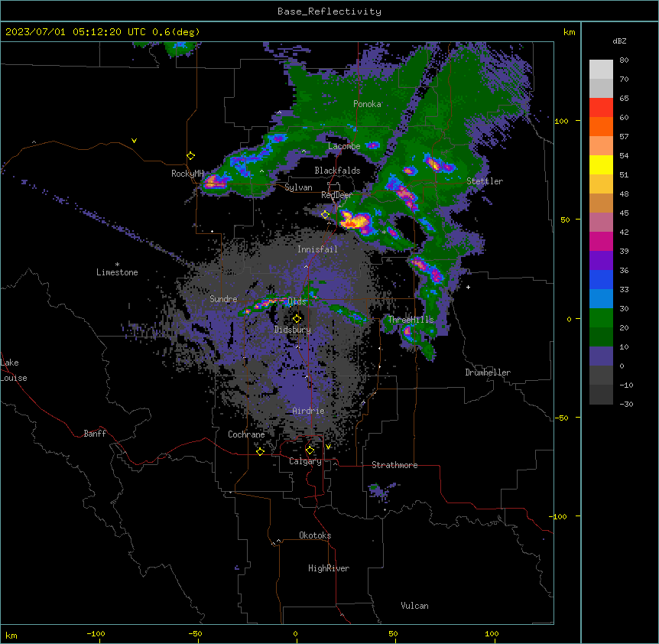The height and width of the screenshot is (644, 659).
Task: Click the yellow diamond marker below Cochrane
Action: [260, 451]
